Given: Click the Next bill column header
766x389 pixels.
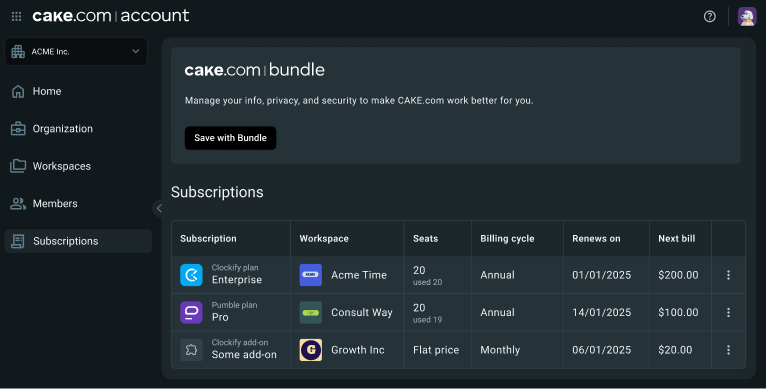Looking at the screenshot, I should point(677,238).
